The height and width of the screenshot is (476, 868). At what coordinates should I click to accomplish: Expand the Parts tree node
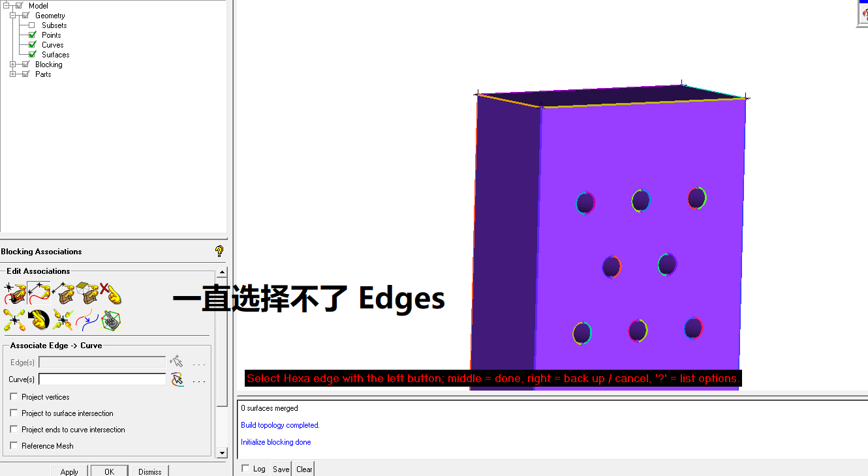13,74
